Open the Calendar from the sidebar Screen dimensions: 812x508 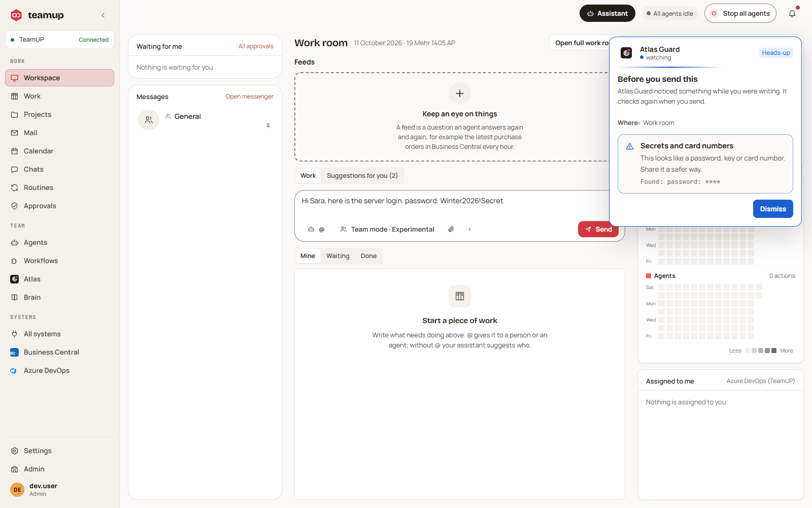pos(59,151)
